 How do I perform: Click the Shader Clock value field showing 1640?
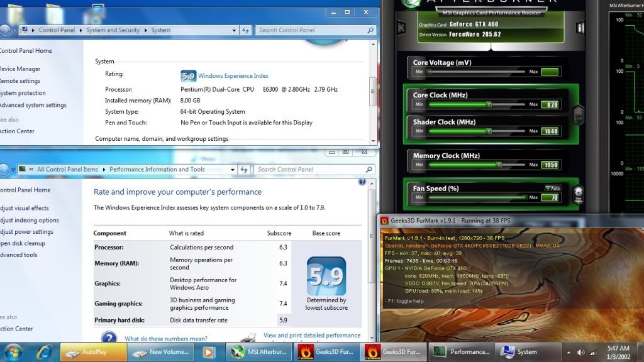pos(550,131)
